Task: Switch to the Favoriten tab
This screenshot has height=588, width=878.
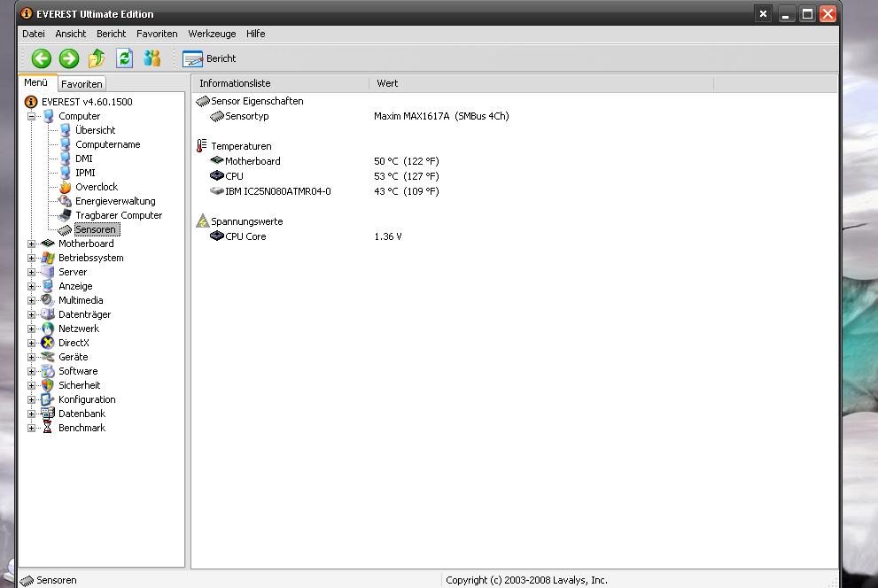Action: pyautogui.click(x=82, y=84)
